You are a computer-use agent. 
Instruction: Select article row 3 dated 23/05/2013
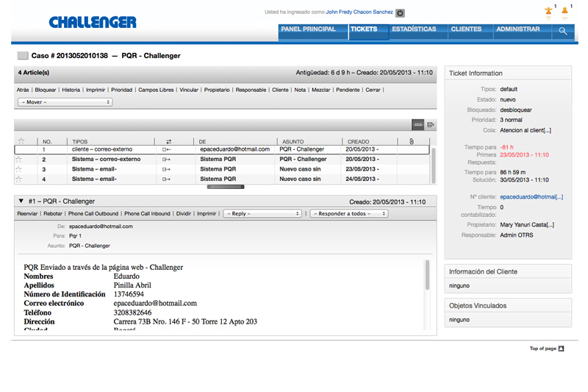[x=222, y=169]
